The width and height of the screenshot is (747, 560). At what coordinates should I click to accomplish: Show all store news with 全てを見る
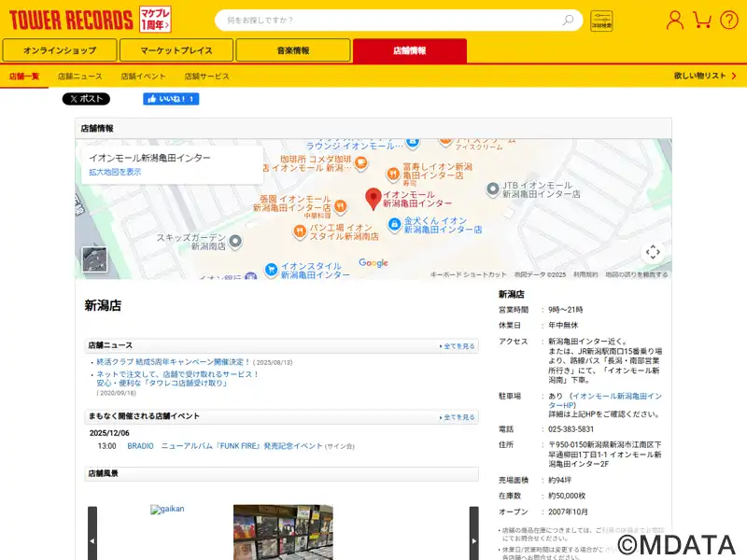tap(458, 346)
